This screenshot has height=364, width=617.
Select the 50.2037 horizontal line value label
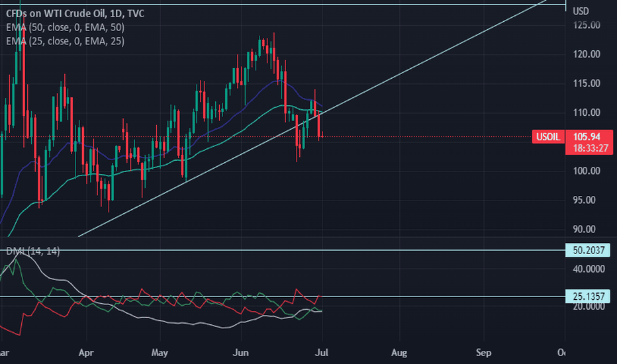click(x=588, y=250)
